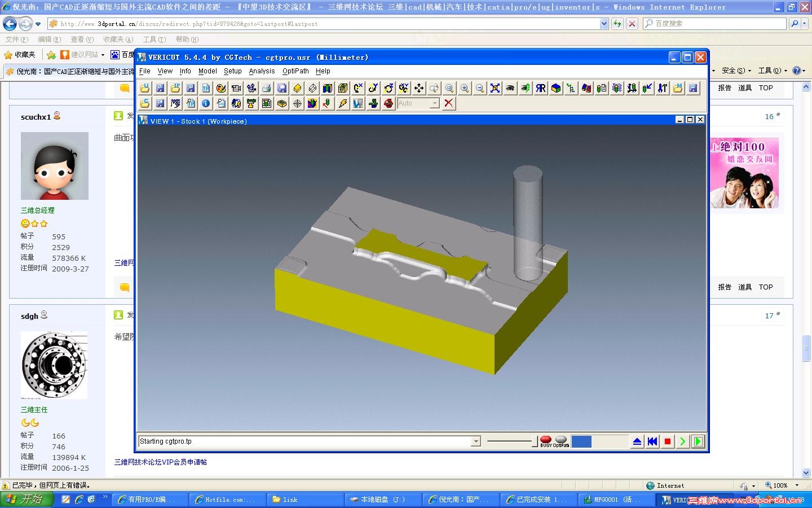Click the Baidu search input field
This screenshot has height=508, width=812.
(714, 24)
